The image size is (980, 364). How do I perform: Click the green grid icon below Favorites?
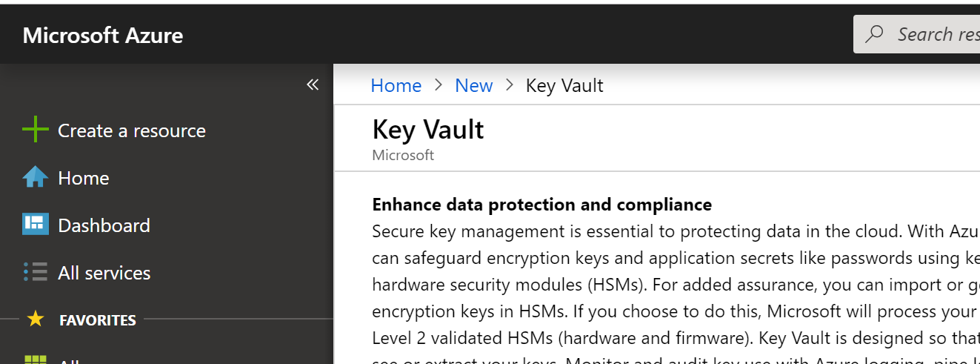tap(35, 360)
